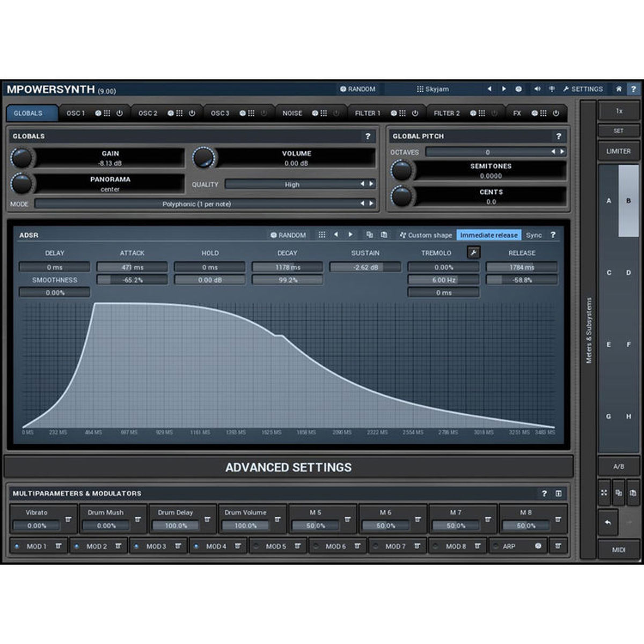644x644 pixels.
Task: Select next preset arrow in title bar
Action: point(504,89)
